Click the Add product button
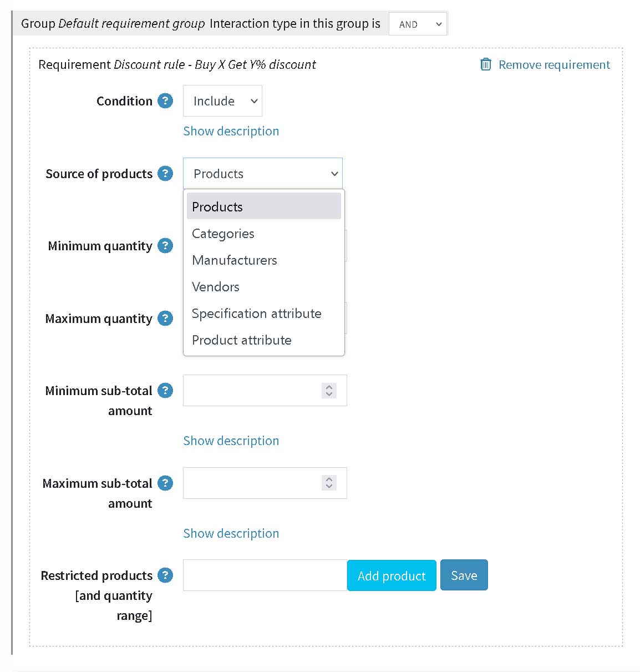This screenshot has width=640, height=672. [392, 575]
